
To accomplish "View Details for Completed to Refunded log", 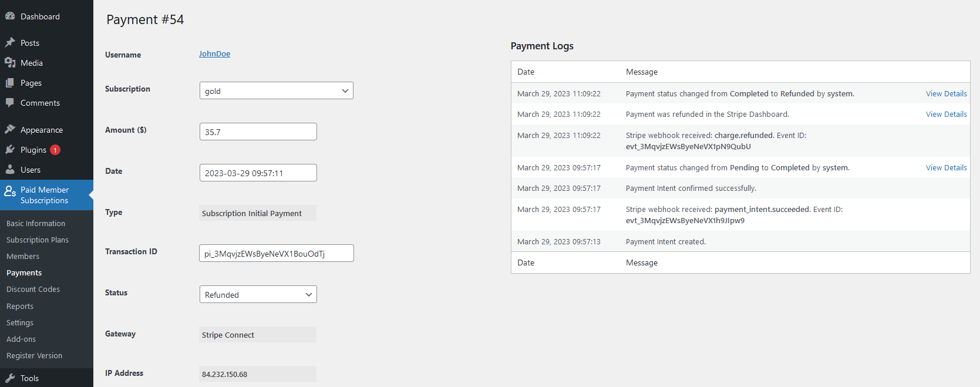I will pyautogui.click(x=946, y=93).
